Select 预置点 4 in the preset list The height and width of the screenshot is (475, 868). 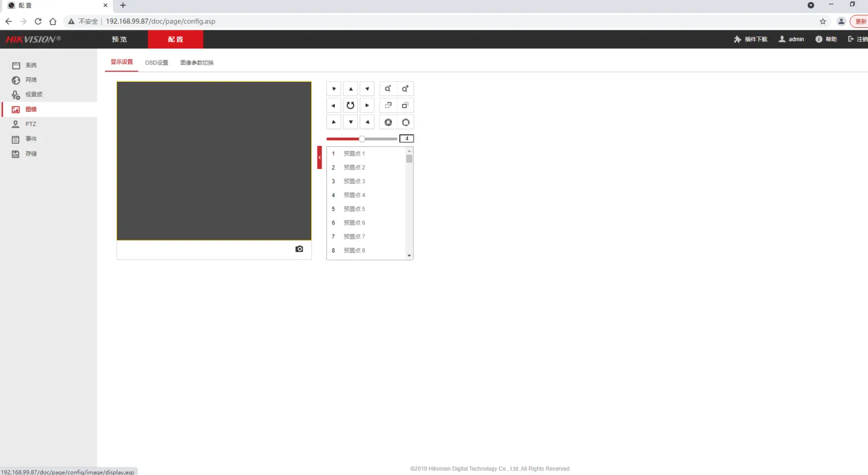pyautogui.click(x=366, y=195)
